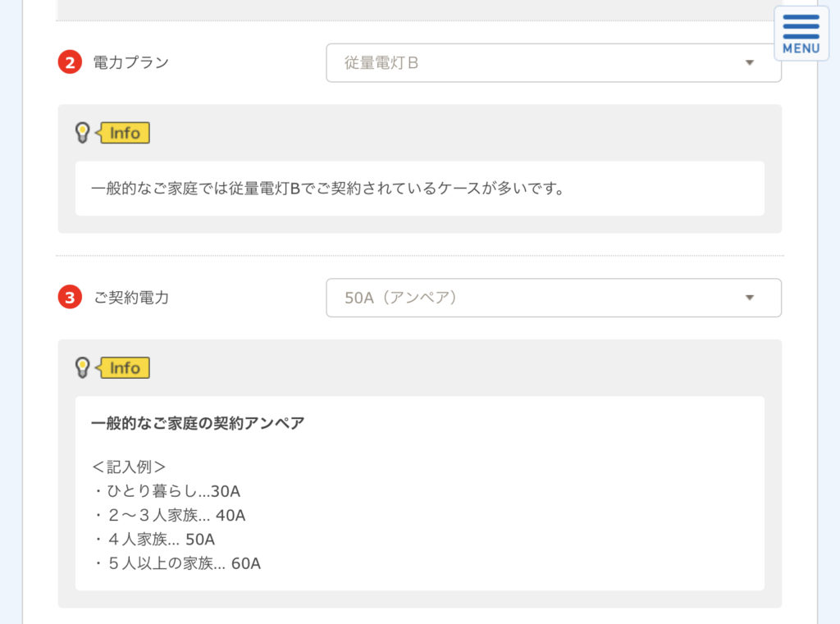Click the 2〜3人家族... 40A example line
Screen dimensions: 840x624
pyautogui.click(x=170, y=515)
